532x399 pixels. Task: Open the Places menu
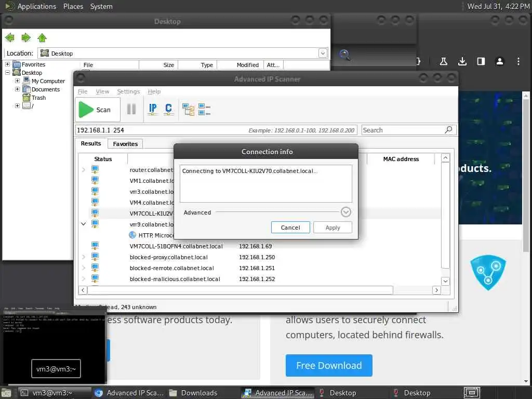click(73, 6)
